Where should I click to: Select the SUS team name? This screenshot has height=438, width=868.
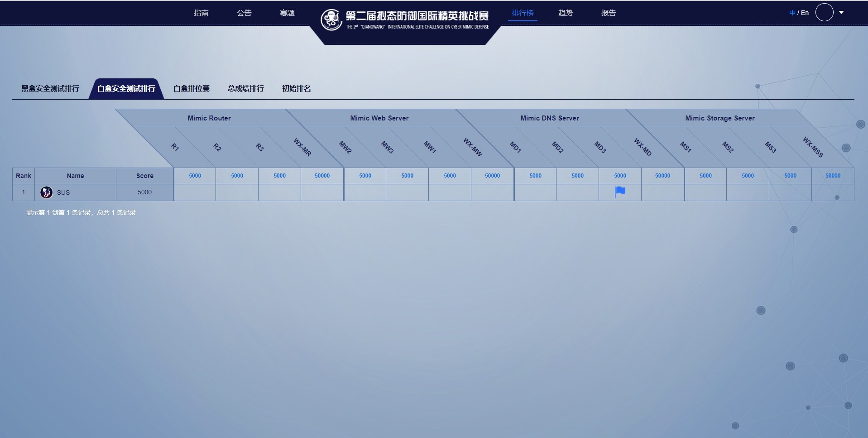[x=63, y=193]
